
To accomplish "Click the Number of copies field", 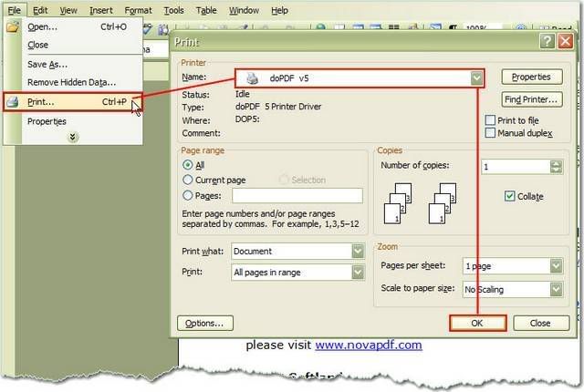I will click(516, 167).
